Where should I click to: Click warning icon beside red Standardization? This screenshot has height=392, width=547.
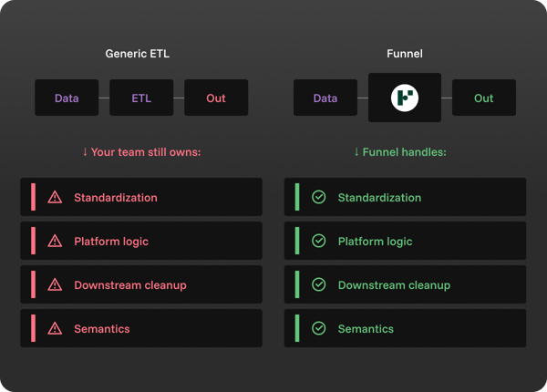click(55, 197)
